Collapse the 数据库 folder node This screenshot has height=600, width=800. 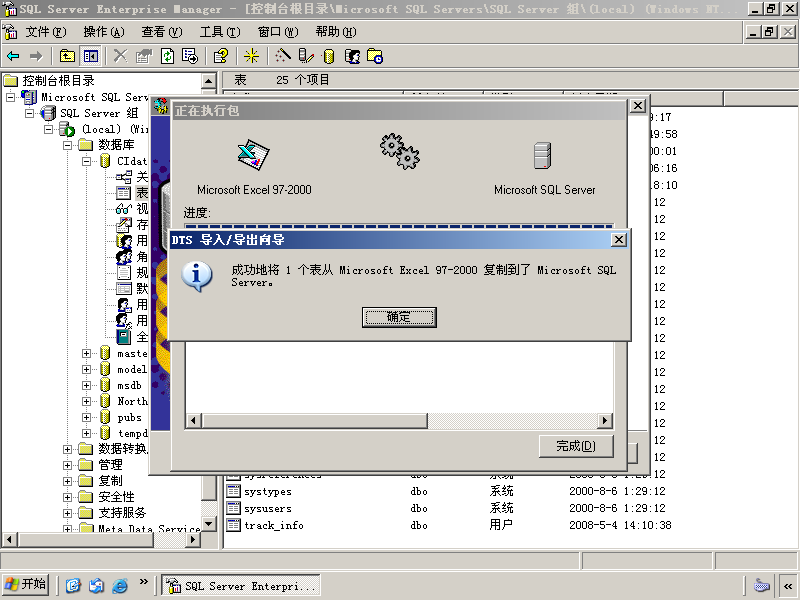pyautogui.click(x=67, y=145)
